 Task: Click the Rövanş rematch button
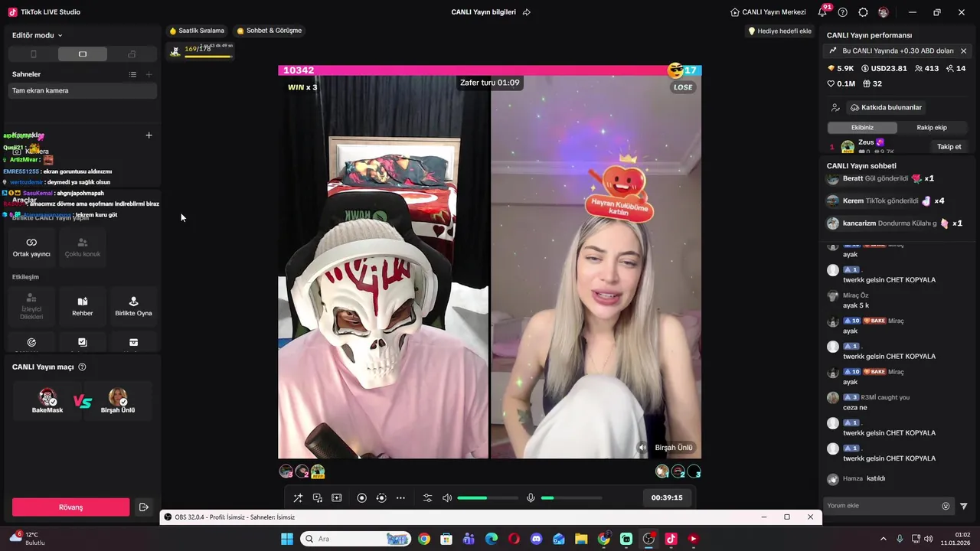[70, 507]
